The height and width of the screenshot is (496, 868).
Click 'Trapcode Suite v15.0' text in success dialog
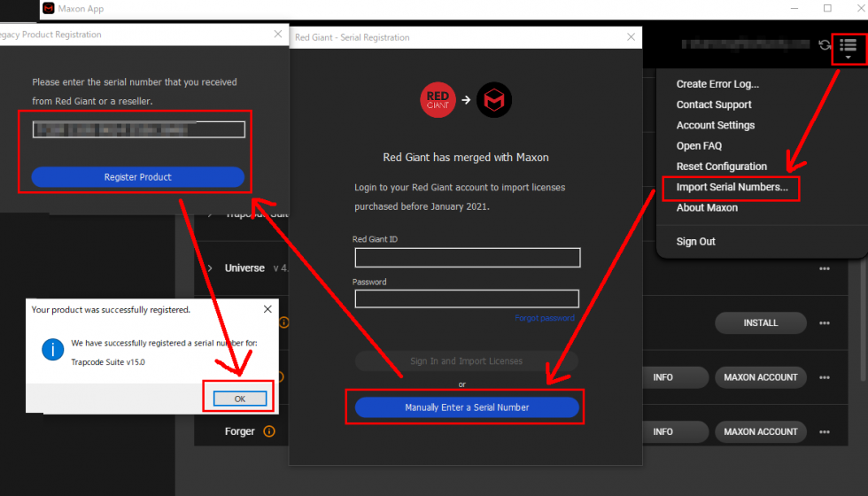pyautogui.click(x=108, y=362)
